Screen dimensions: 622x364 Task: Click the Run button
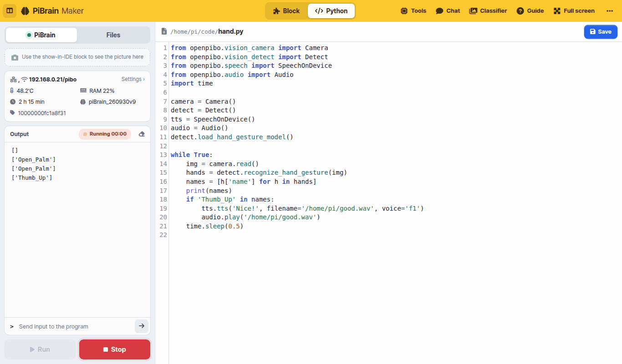(40, 349)
